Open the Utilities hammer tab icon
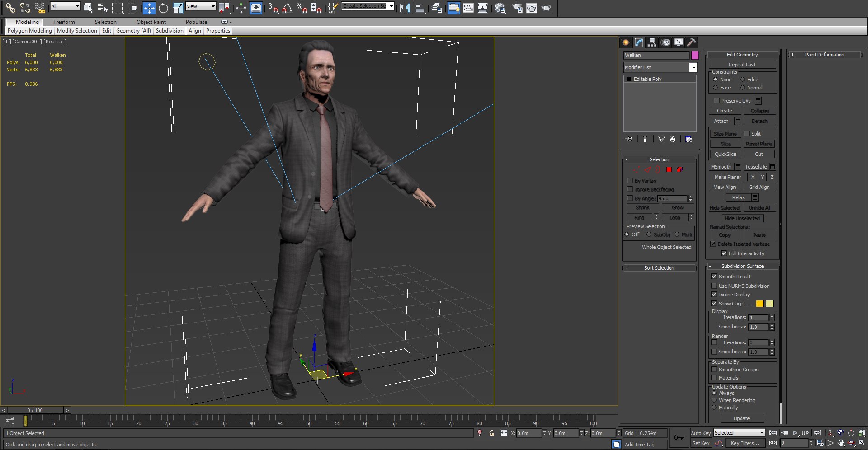The image size is (868, 450). 691,42
